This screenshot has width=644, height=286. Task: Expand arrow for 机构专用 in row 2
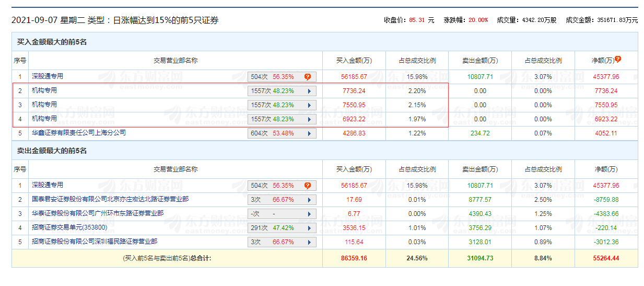pyautogui.click(x=309, y=91)
